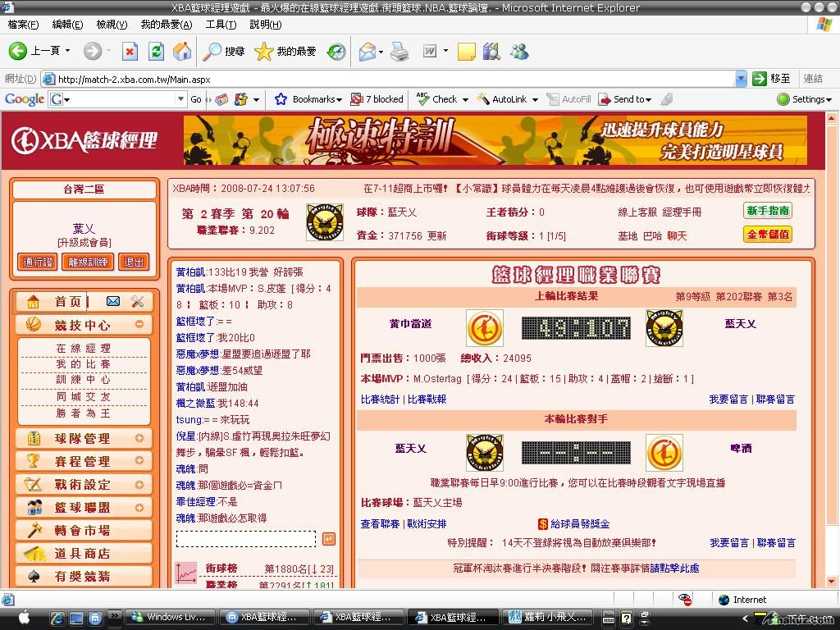Select 訓練中心 in the sidebar
The width and height of the screenshot is (840, 630).
coord(84,380)
